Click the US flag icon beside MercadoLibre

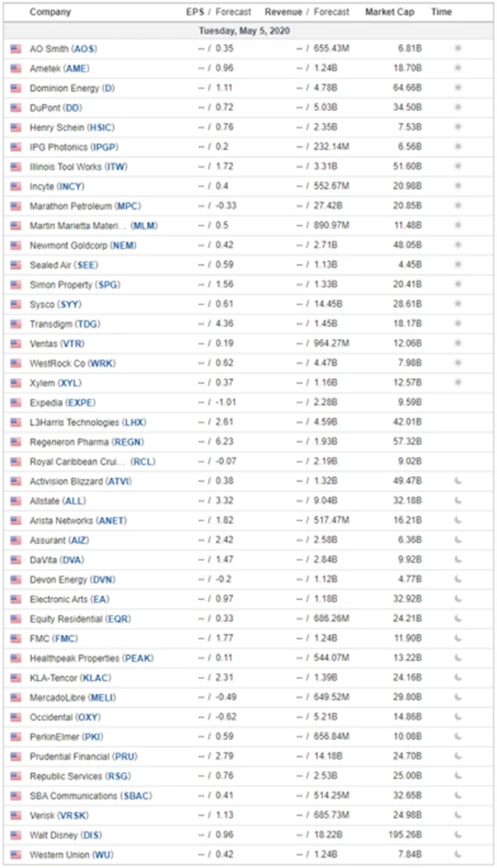[16, 698]
